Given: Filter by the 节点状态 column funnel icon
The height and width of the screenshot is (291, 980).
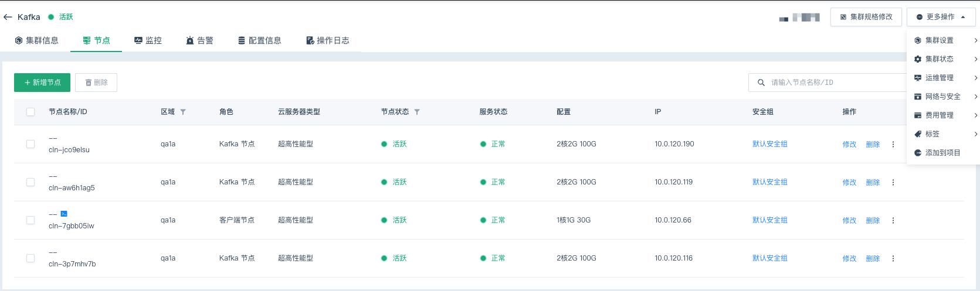Looking at the screenshot, I should (x=417, y=112).
